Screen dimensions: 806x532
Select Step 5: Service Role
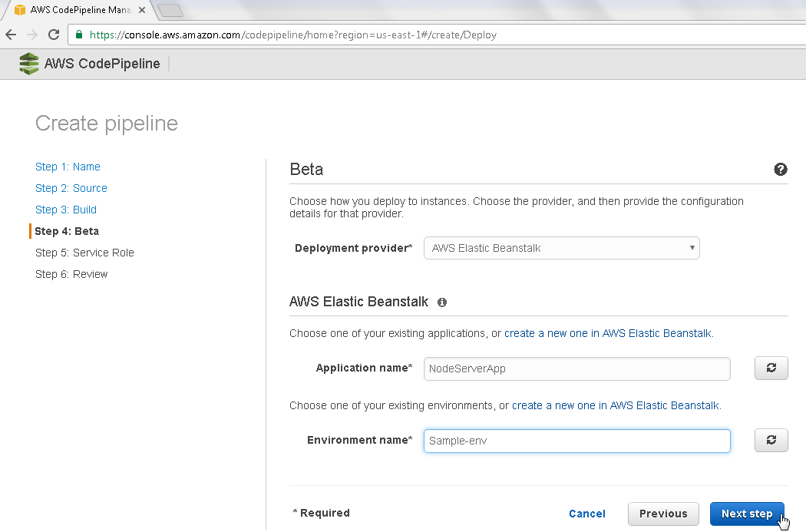[84, 253]
